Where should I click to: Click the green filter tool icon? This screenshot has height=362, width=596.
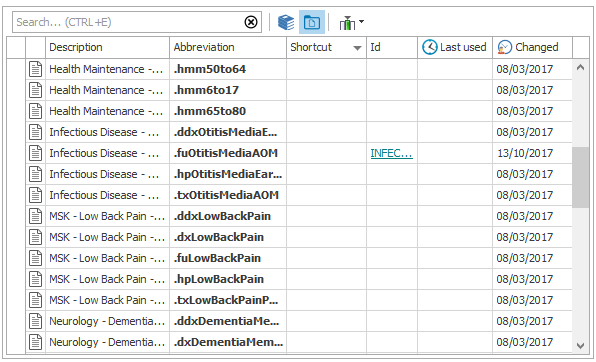click(347, 24)
